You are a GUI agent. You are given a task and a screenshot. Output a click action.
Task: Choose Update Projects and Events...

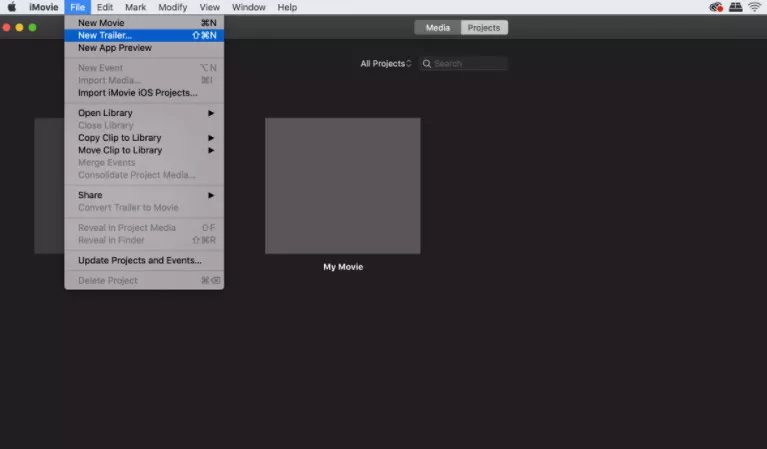click(x=144, y=260)
